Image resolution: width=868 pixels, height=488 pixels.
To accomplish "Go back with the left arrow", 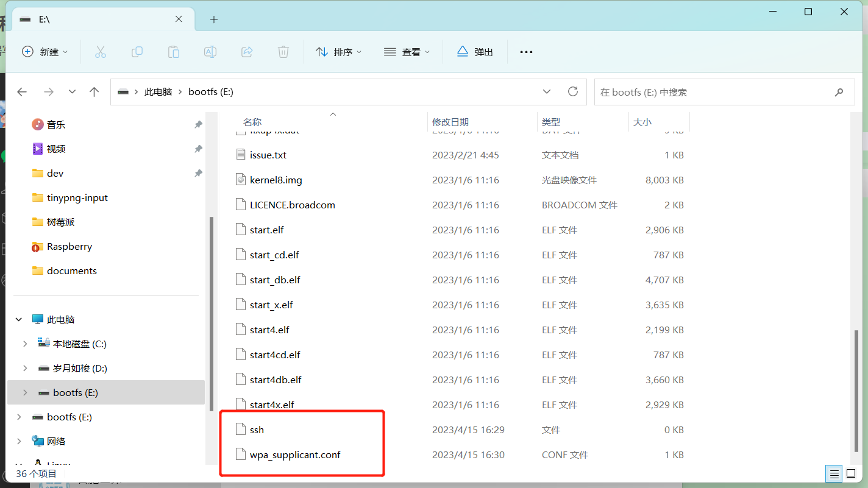I will coord(22,92).
